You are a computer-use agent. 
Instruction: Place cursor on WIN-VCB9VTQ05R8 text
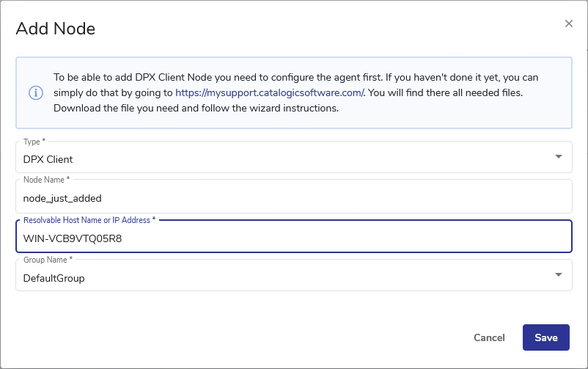pyautogui.click(x=73, y=238)
